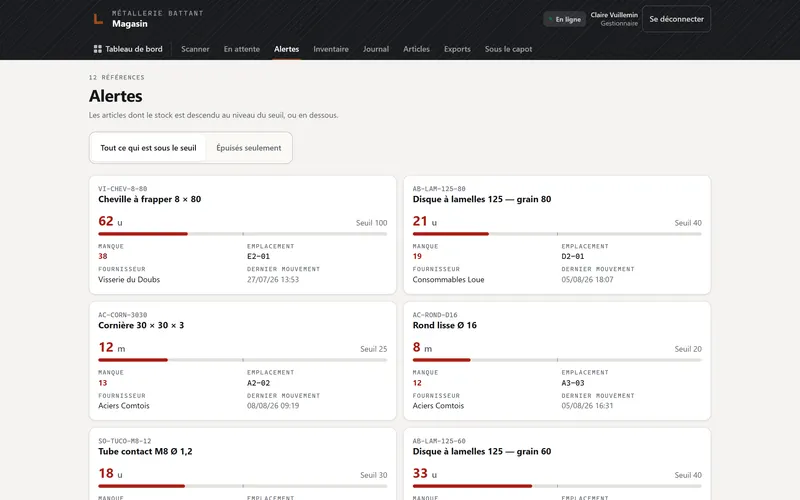Open the Sous le capot tab

508,49
